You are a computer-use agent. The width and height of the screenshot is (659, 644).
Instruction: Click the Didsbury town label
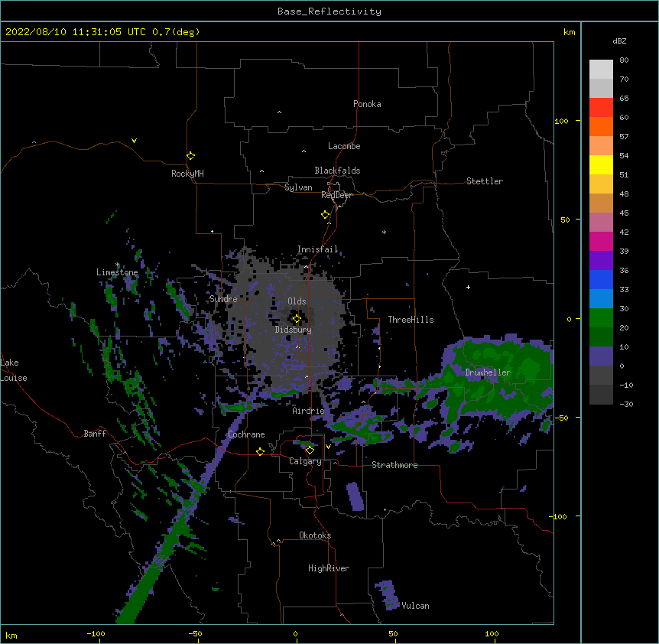294,330
